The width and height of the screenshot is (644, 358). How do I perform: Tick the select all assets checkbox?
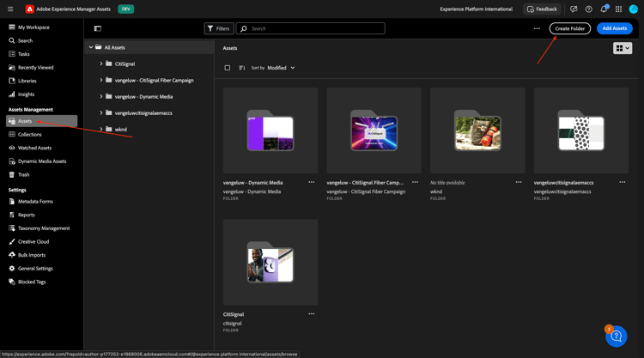[x=228, y=68]
